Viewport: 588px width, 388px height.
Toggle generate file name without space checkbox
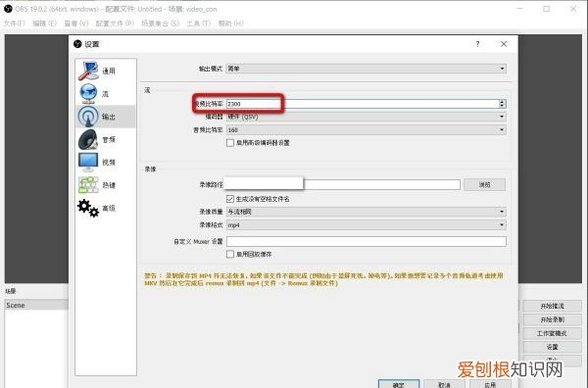tap(230, 199)
